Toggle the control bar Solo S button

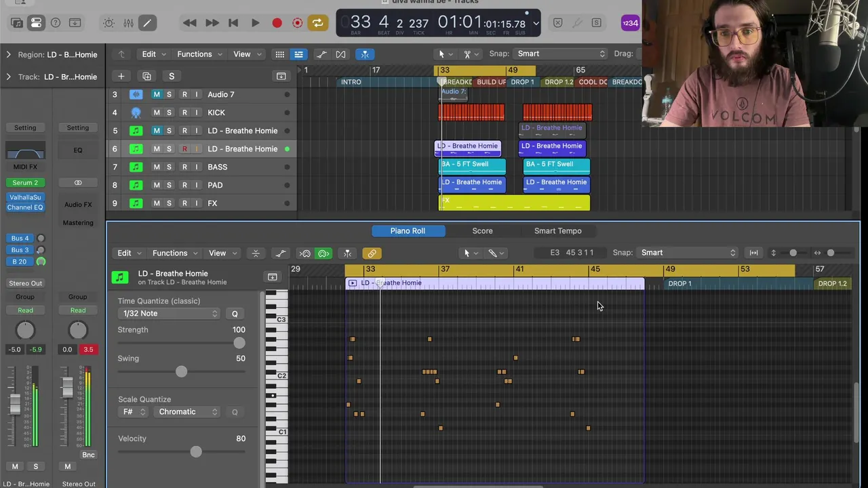tap(596, 23)
